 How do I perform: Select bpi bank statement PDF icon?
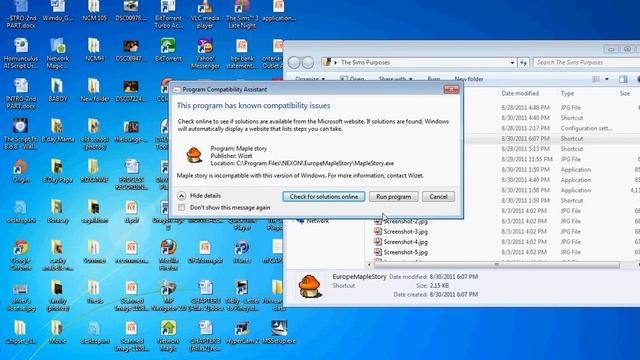pos(242,53)
